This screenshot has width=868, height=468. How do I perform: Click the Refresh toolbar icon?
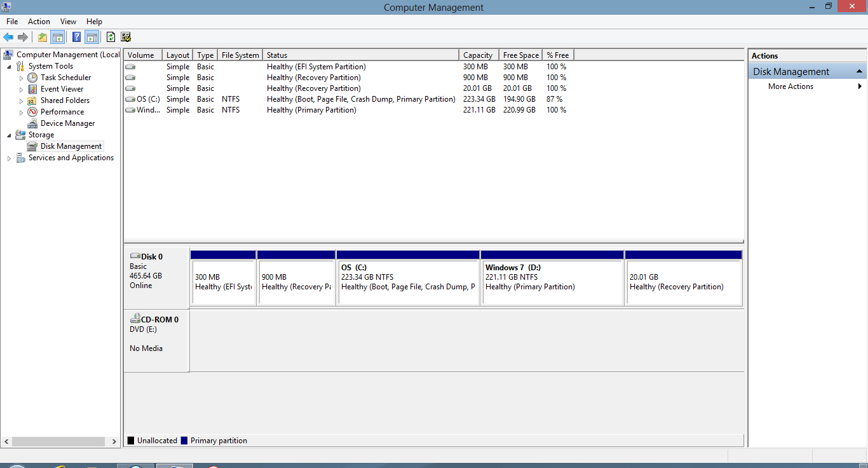(x=111, y=37)
